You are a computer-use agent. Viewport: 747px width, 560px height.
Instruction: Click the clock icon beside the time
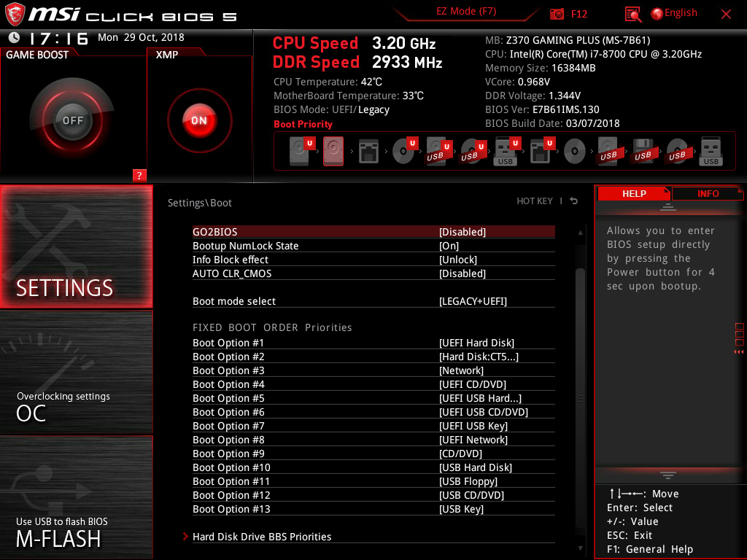15,37
